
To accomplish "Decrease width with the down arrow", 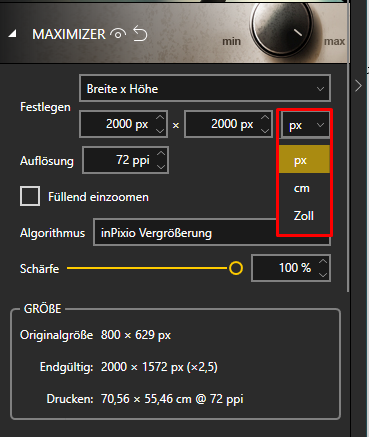I will pyautogui.click(x=160, y=130).
